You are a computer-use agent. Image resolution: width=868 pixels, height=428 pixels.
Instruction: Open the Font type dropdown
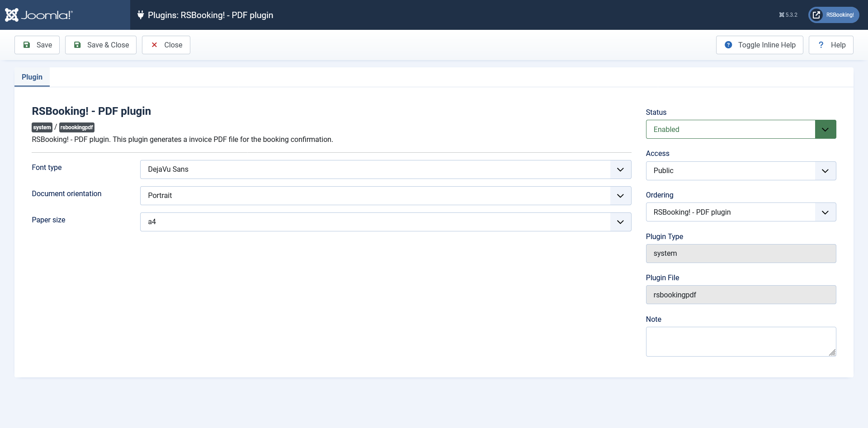[386, 169]
